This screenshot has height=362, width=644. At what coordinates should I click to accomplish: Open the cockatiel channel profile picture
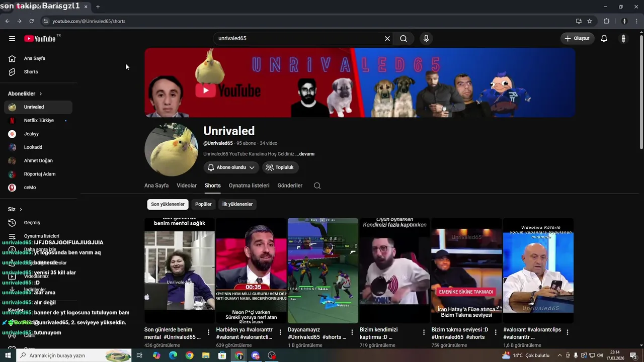[x=171, y=149]
